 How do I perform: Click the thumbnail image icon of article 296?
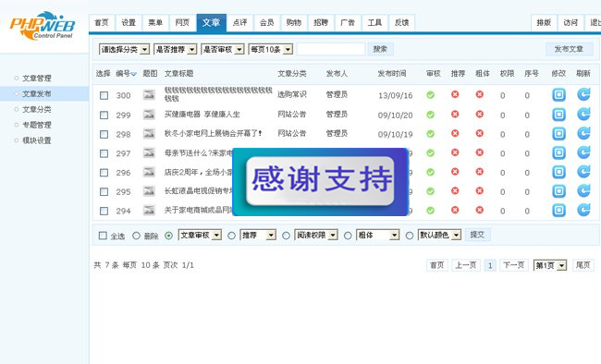149,172
